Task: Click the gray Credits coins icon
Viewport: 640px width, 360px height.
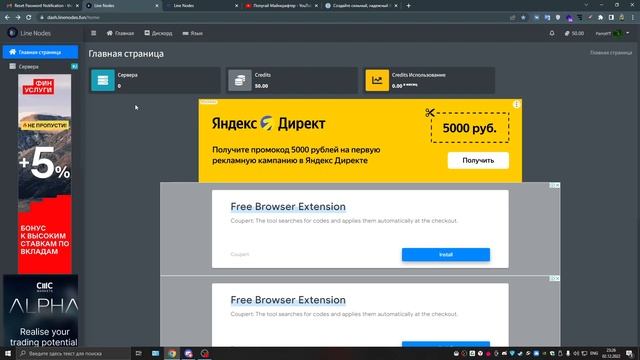Action: tap(240, 80)
